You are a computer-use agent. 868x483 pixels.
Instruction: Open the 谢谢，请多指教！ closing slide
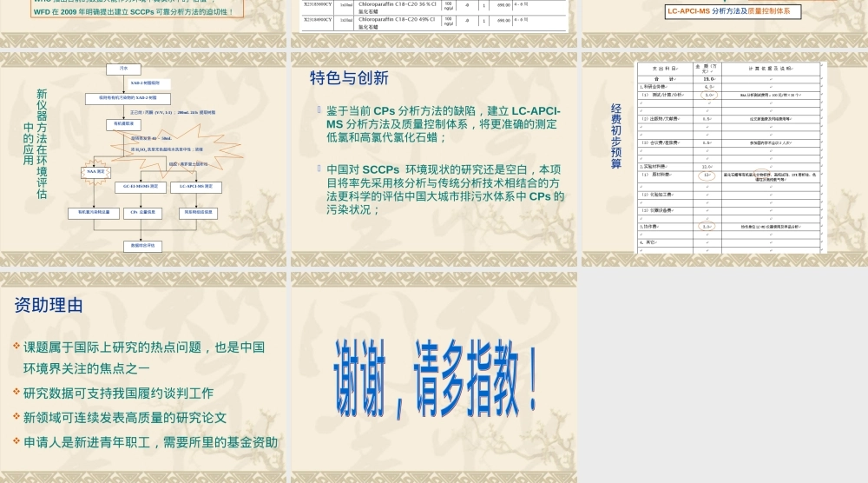pos(434,377)
